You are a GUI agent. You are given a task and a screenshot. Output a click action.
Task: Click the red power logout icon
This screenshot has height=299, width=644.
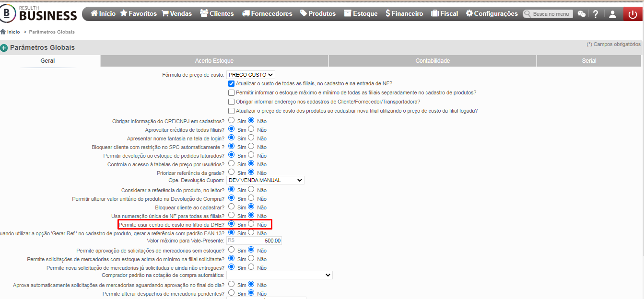[x=633, y=14]
